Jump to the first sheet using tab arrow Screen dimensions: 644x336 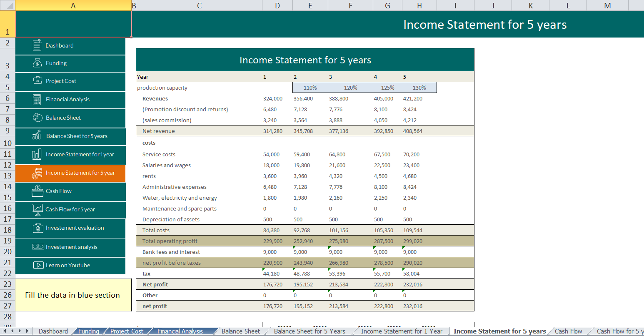(4, 331)
